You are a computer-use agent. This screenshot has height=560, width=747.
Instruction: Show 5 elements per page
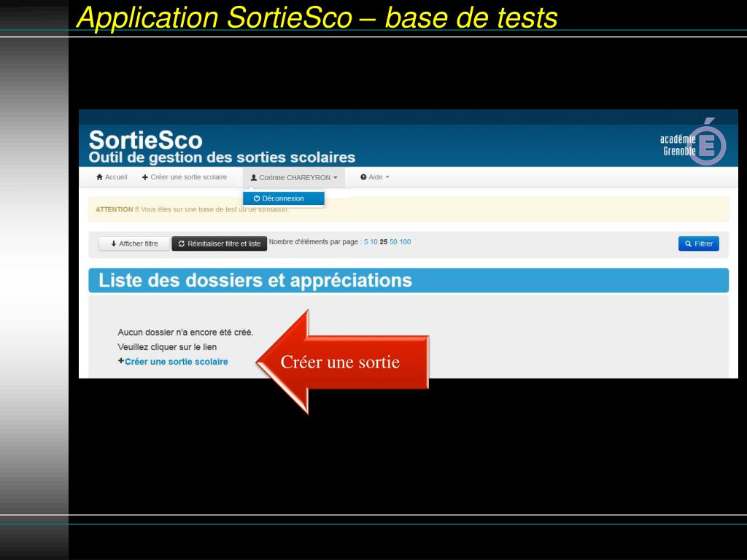click(366, 242)
